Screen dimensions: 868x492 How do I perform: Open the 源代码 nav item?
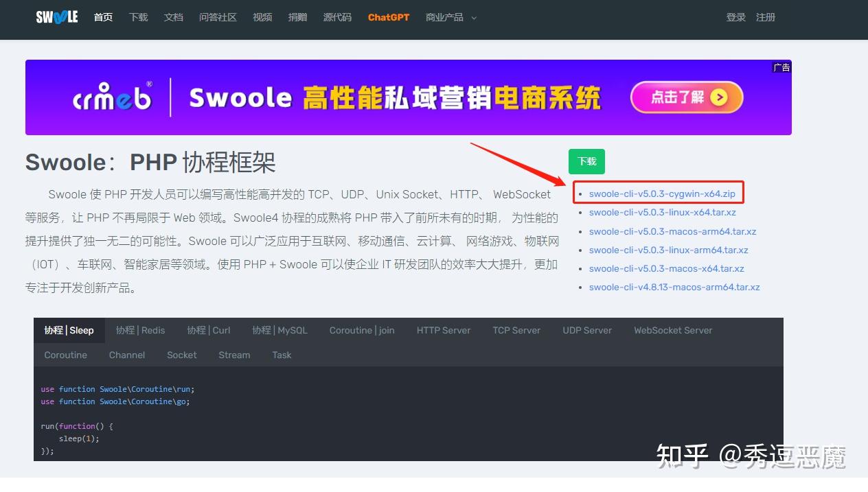coord(337,17)
